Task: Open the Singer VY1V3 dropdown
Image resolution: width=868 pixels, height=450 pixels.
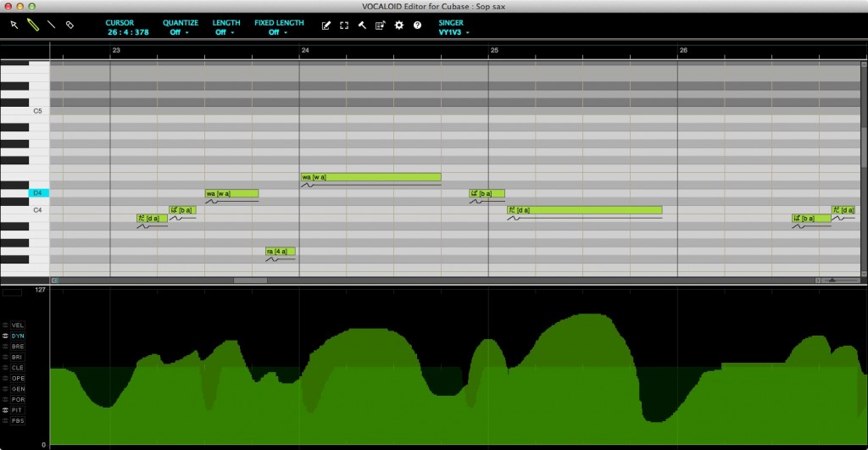Action: point(454,32)
